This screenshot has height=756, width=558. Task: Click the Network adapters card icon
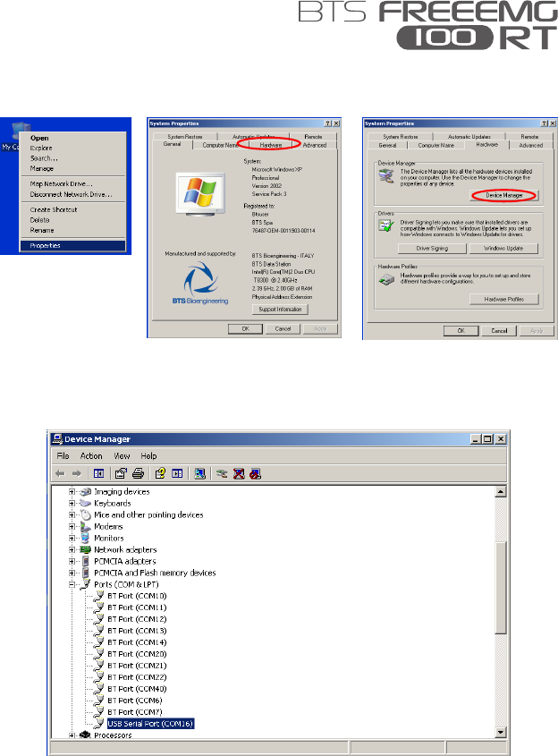[86, 549]
